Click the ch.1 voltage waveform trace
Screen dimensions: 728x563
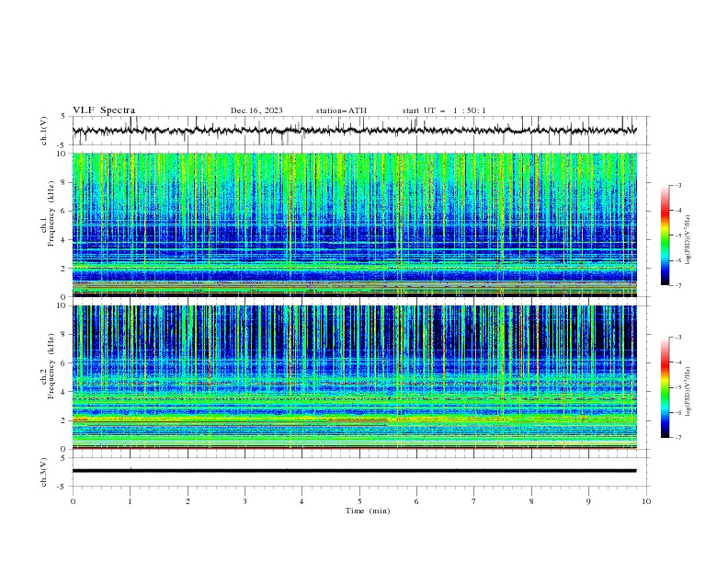[354, 131]
